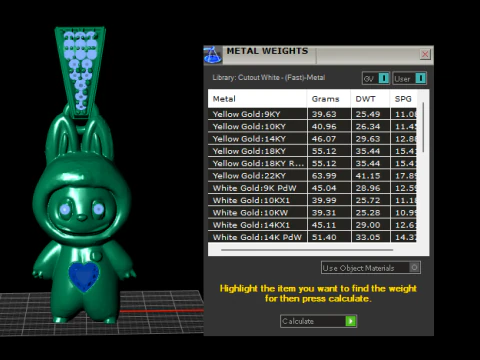Image resolution: width=480 pixels, height=360 pixels.
Task: Click the 25.49 DWT value
Action: [x=368, y=114]
